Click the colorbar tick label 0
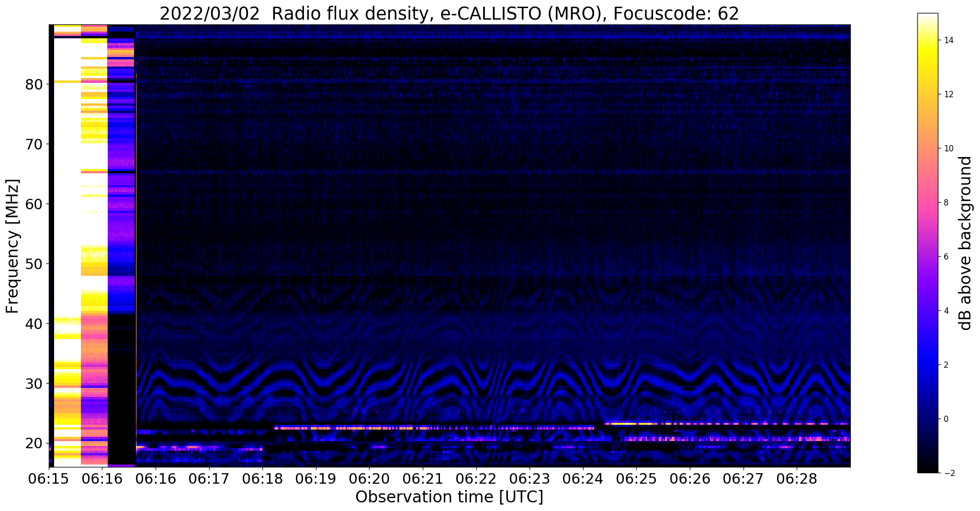 pyautogui.click(x=946, y=419)
